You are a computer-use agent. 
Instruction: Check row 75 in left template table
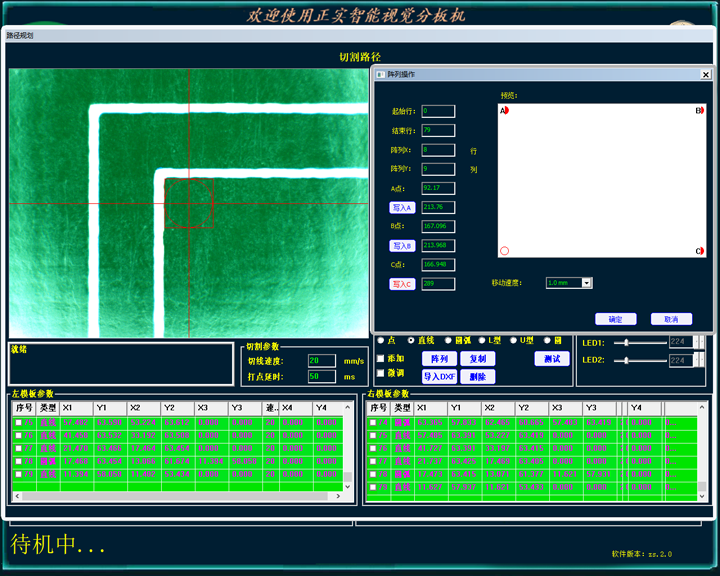18,422
